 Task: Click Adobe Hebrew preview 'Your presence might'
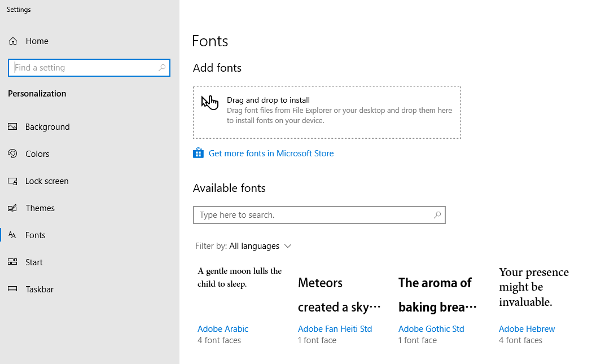point(534,287)
